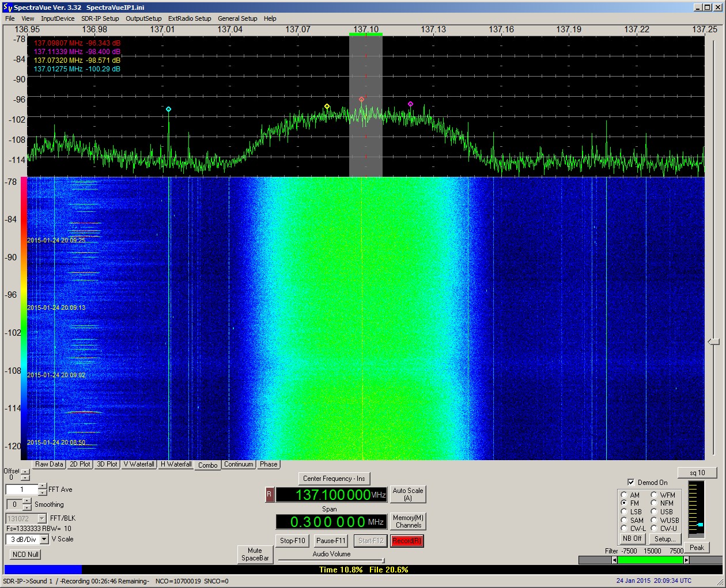Screen dimensions: 726x588
Task: Click the left arrow of Filter bar
Action: click(614, 560)
